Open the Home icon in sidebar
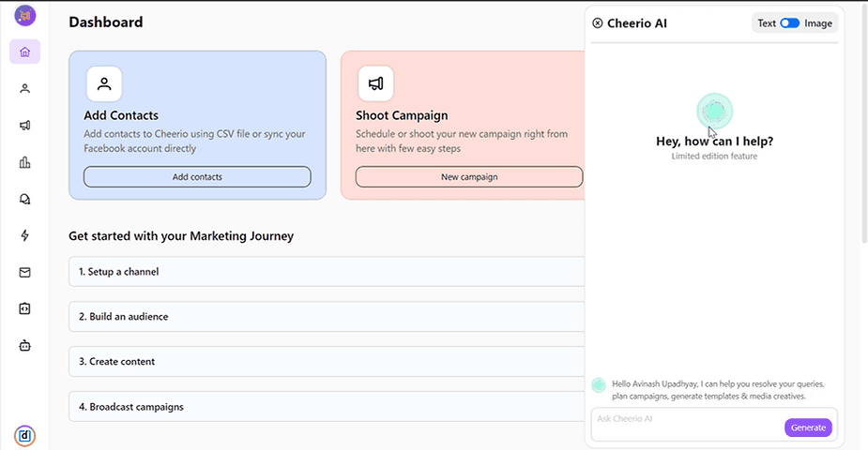Screen dimensions: 868x450 24,52
